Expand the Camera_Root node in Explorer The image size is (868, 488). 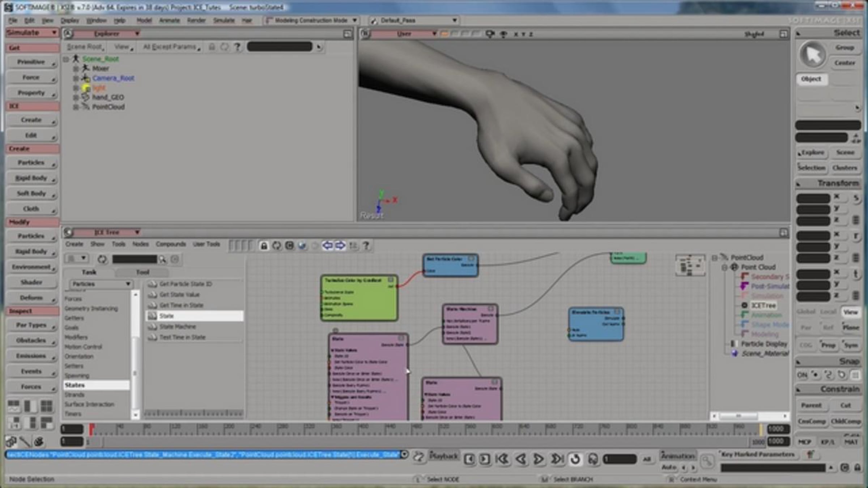tap(76, 78)
